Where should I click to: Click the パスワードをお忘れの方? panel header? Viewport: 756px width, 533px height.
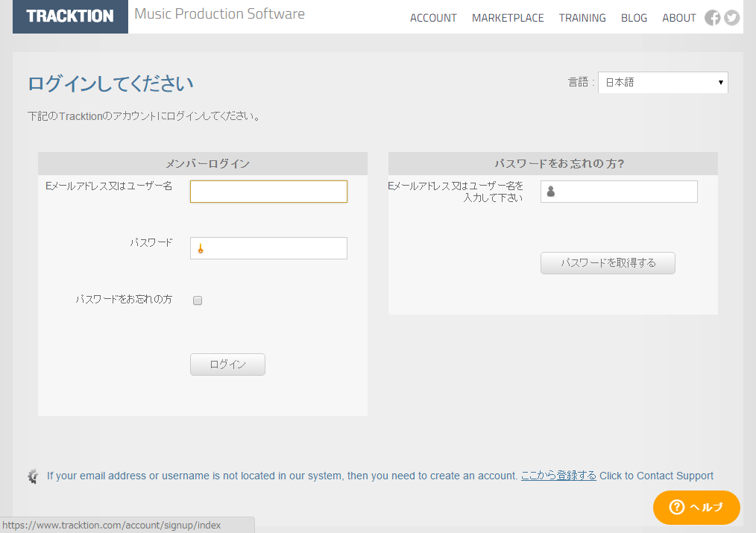click(553, 164)
